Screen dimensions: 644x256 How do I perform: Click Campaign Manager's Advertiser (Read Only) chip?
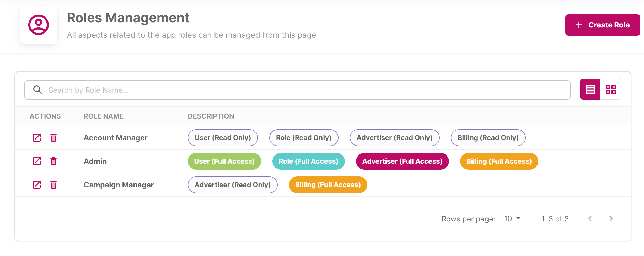(x=233, y=185)
